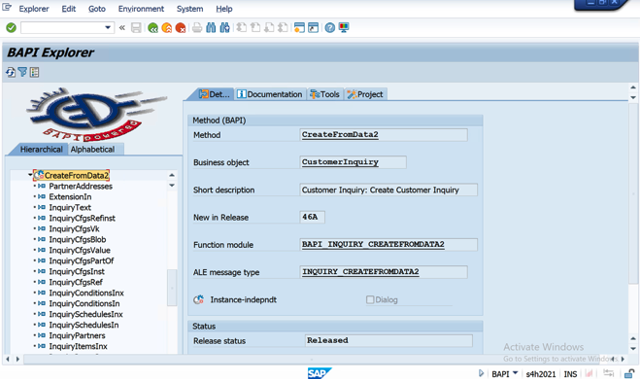Click the INQUIRY_CREATEFROMDATA2 ALE message type
Image resolution: width=640 pixels, height=379 pixels.
tap(360, 272)
